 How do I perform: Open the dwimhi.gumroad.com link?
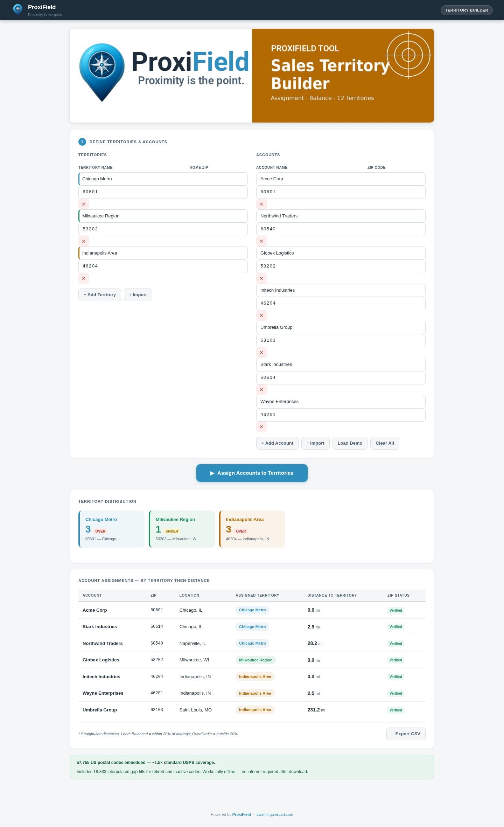[x=275, y=814]
